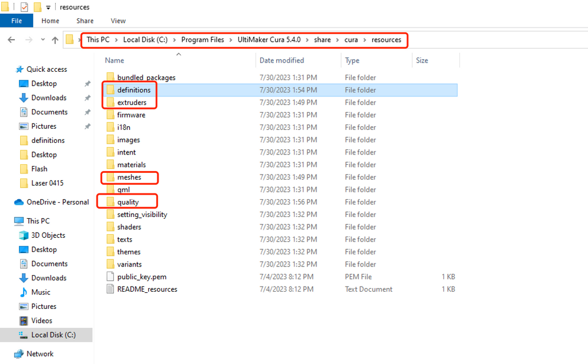This screenshot has height=364, width=588.
Task: Open Music under This PC
Action: (41, 292)
